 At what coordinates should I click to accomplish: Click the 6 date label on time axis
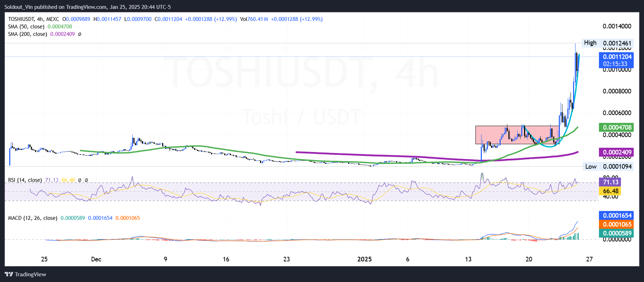tap(408, 259)
